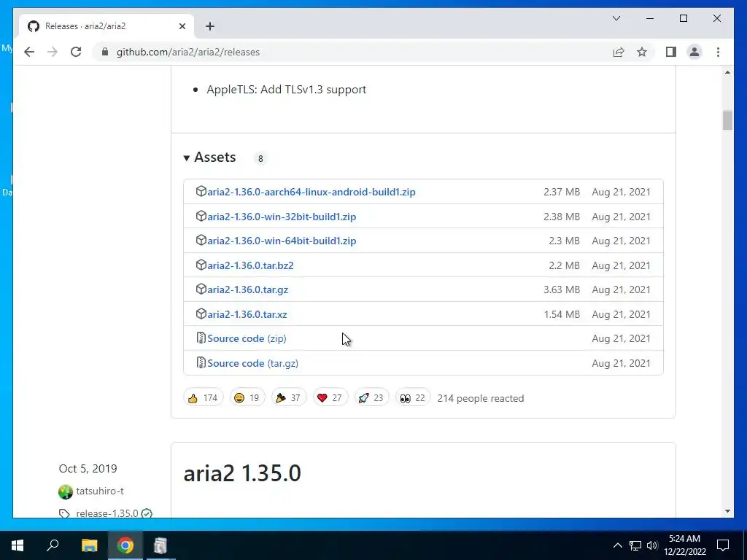Toggle party popper reaction with 37
The image size is (747, 560).
click(288, 397)
